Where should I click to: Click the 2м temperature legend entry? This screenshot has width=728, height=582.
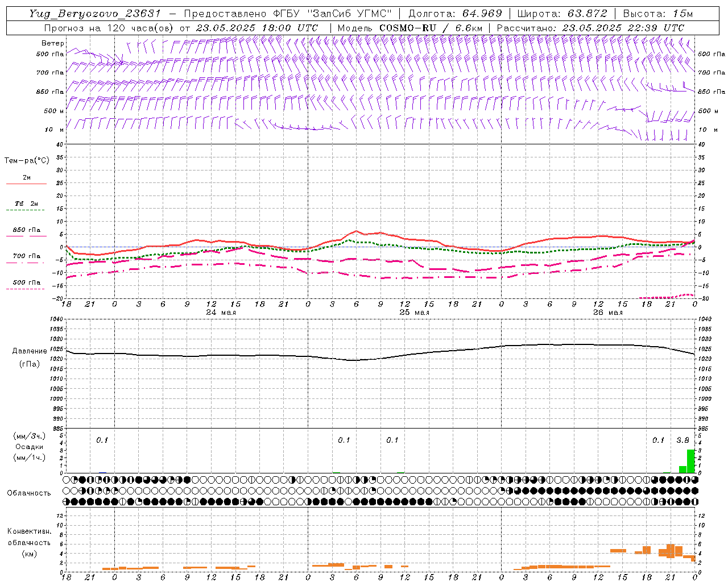[x=27, y=177]
